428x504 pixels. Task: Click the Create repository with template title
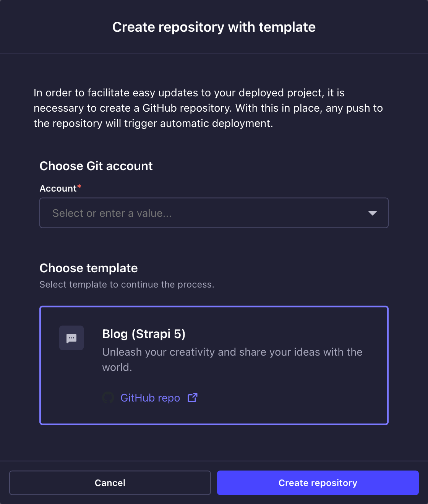pyautogui.click(x=214, y=27)
